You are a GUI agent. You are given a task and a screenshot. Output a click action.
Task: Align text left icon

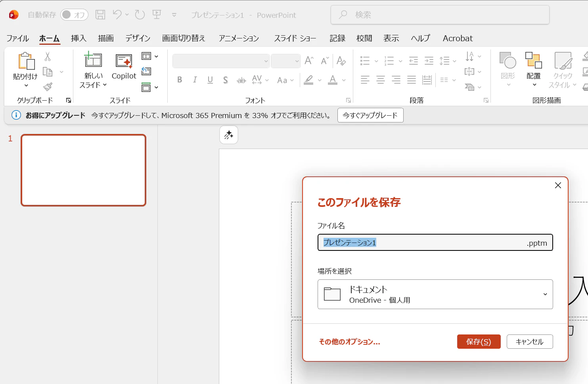[x=365, y=80]
